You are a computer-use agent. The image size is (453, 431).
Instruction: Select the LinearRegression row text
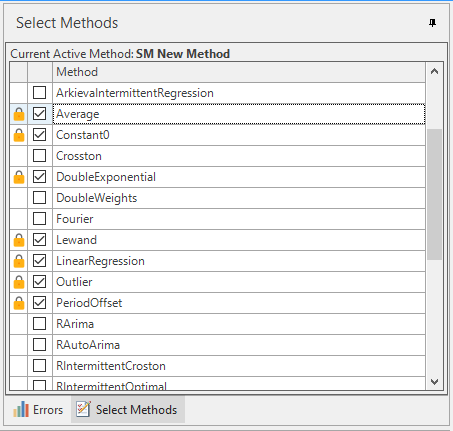click(x=100, y=261)
